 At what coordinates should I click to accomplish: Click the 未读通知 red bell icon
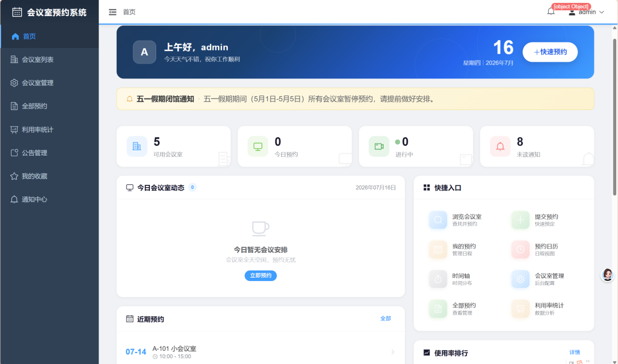click(x=500, y=147)
